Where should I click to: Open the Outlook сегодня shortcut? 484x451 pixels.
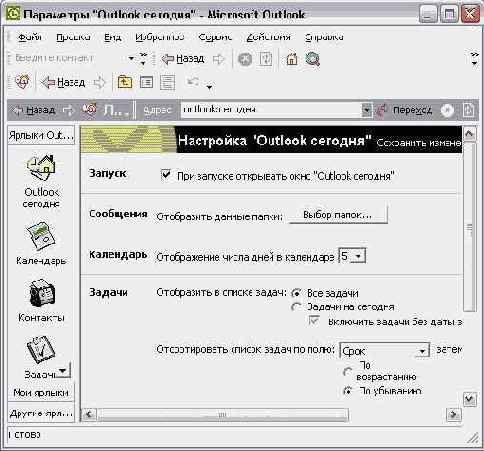point(41,182)
